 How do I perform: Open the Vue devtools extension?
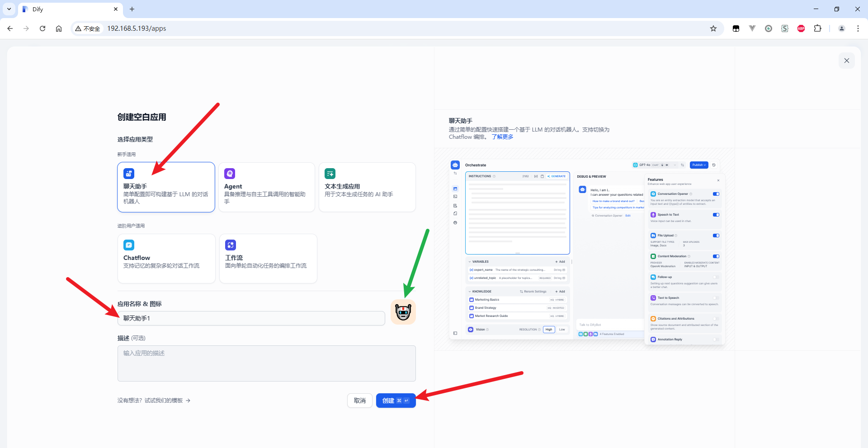[752, 28]
